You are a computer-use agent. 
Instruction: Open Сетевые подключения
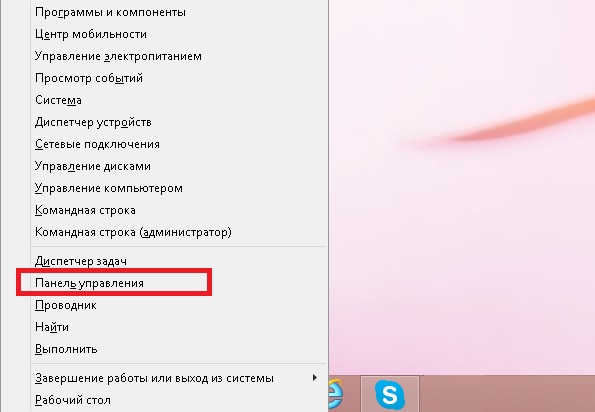178,144
